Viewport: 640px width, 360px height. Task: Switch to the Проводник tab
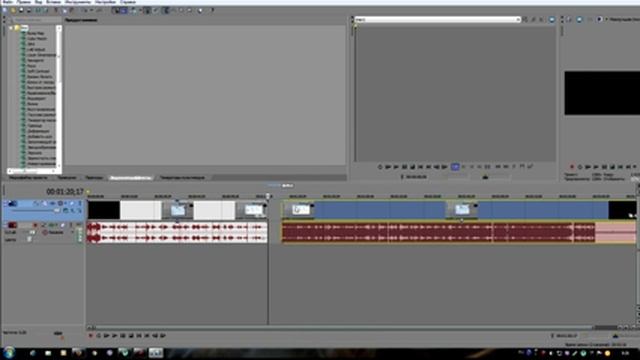tap(67, 178)
